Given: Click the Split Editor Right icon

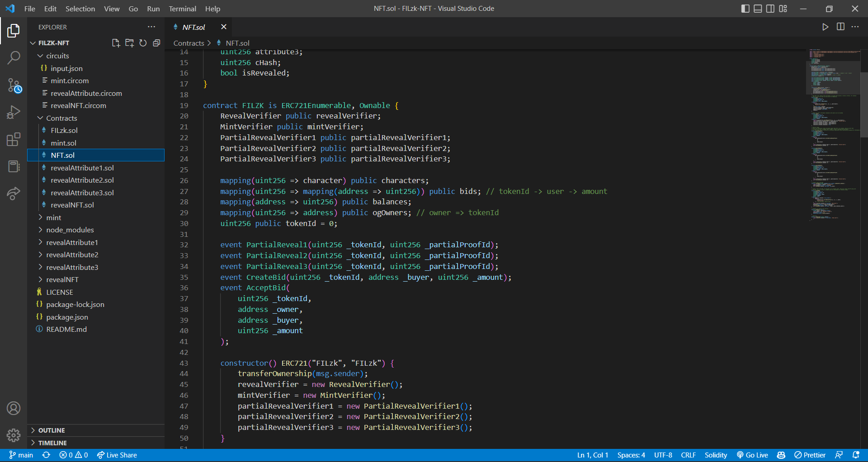Looking at the screenshot, I should tap(840, 27).
